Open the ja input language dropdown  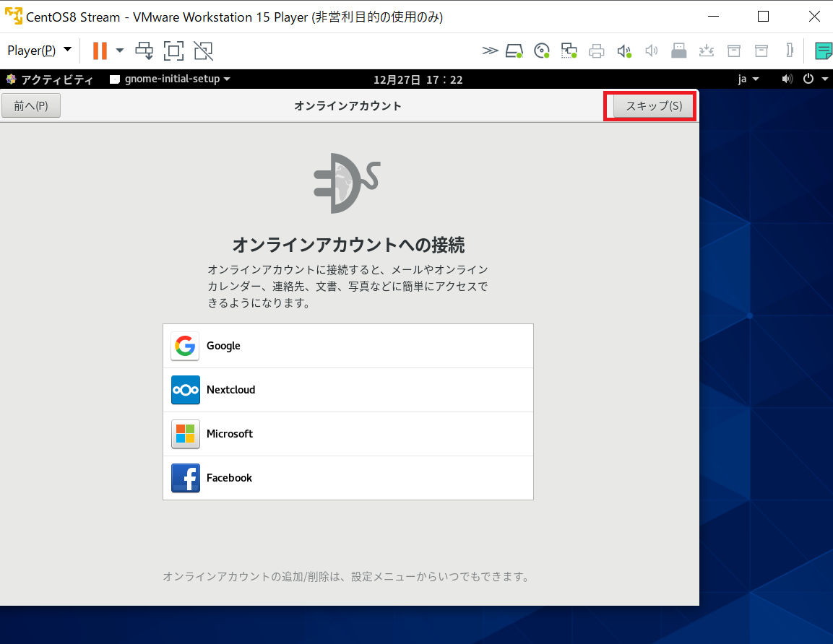click(x=748, y=79)
